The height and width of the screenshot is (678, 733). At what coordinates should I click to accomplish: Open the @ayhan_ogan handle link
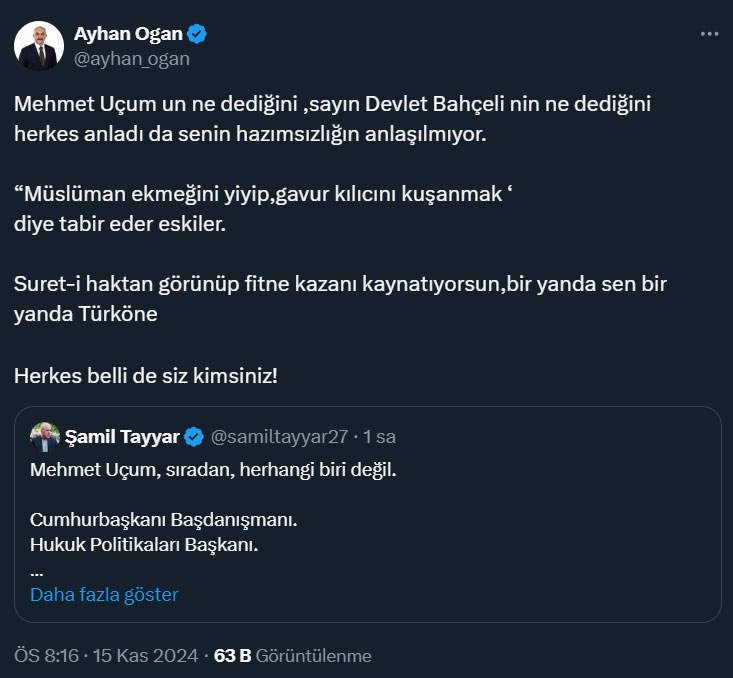(132, 58)
